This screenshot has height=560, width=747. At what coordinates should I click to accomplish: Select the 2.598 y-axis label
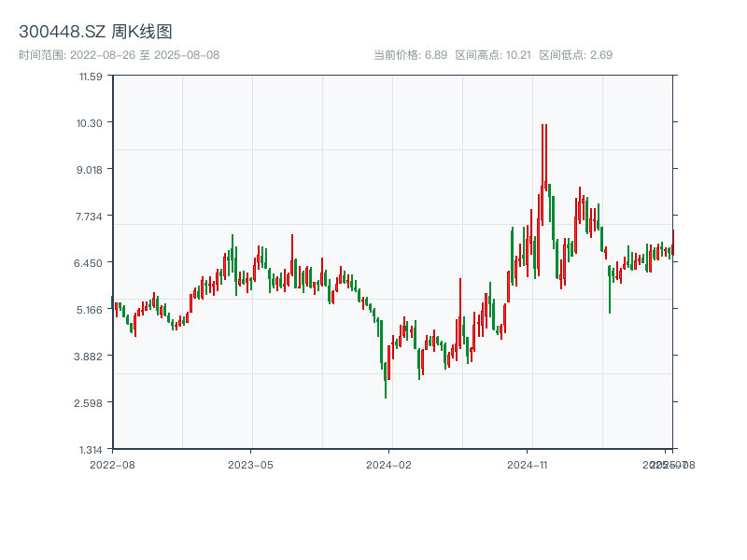[90, 403]
